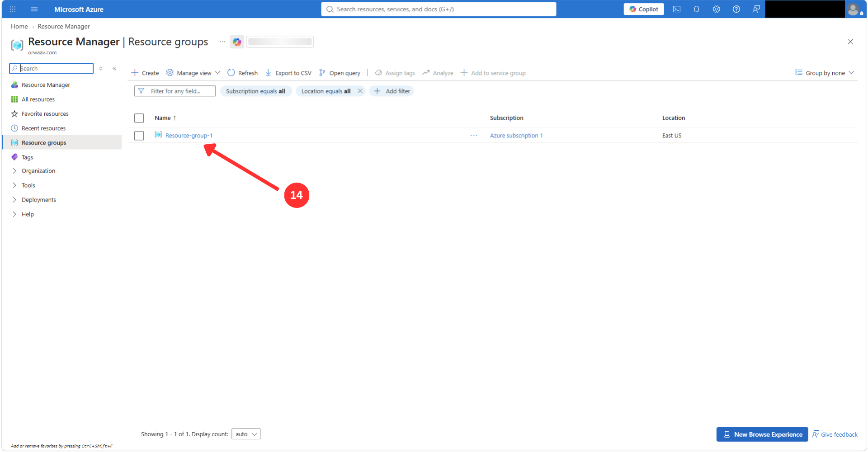Click the help question mark icon

tap(736, 9)
